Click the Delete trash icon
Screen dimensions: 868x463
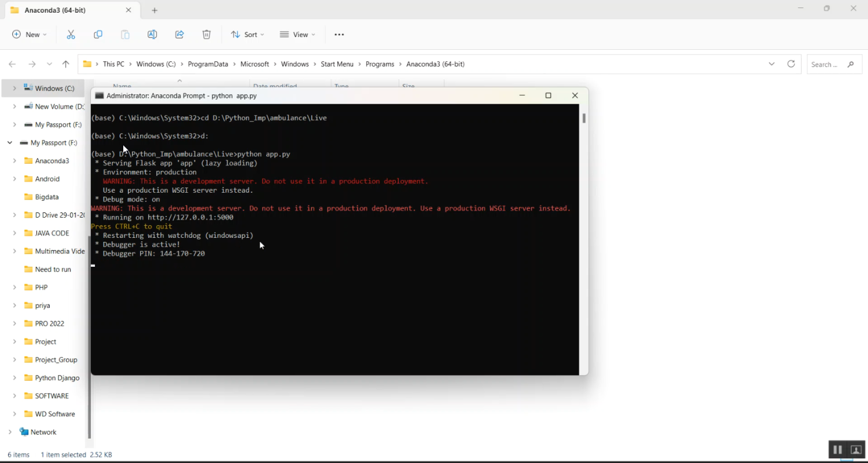coord(207,35)
